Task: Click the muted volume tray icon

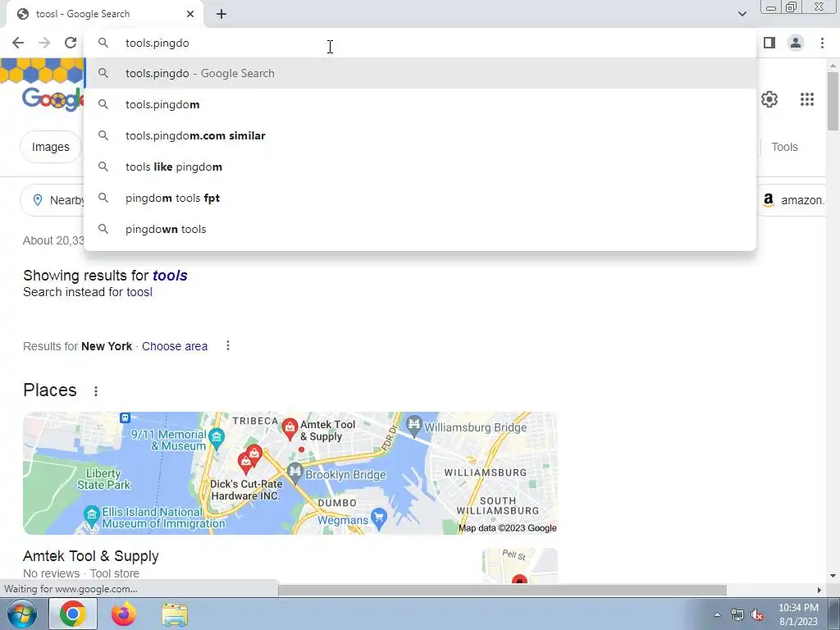Action: tap(757, 615)
